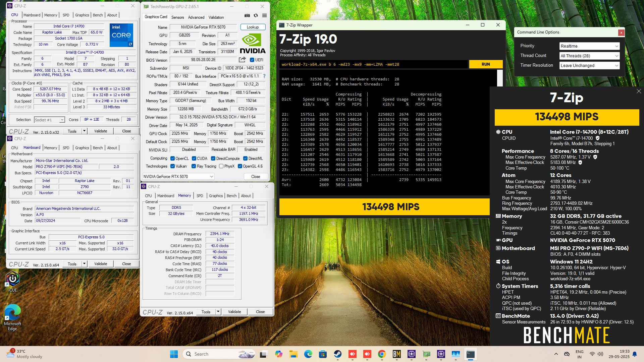The height and width of the screenshot is (362, 644).
Task: Click the NVIDIA logo in GPU-Z
Action: coord(253,44)
